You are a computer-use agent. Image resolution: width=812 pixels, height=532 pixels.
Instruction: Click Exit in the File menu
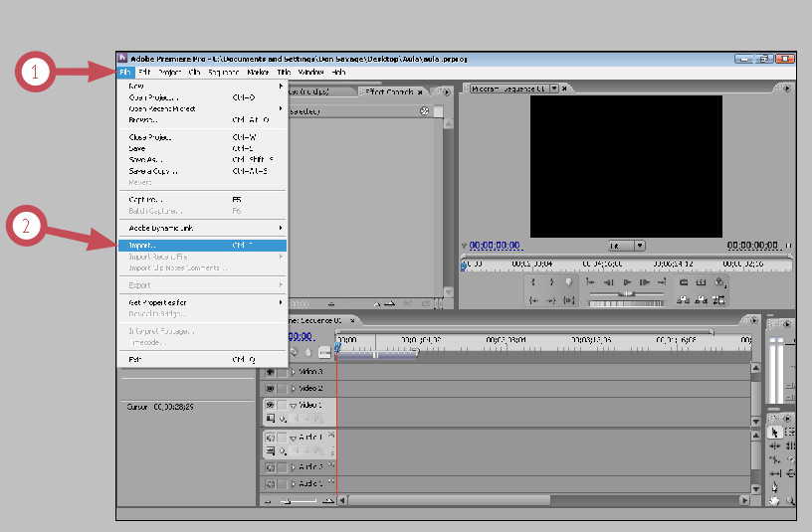coord(202,360)
